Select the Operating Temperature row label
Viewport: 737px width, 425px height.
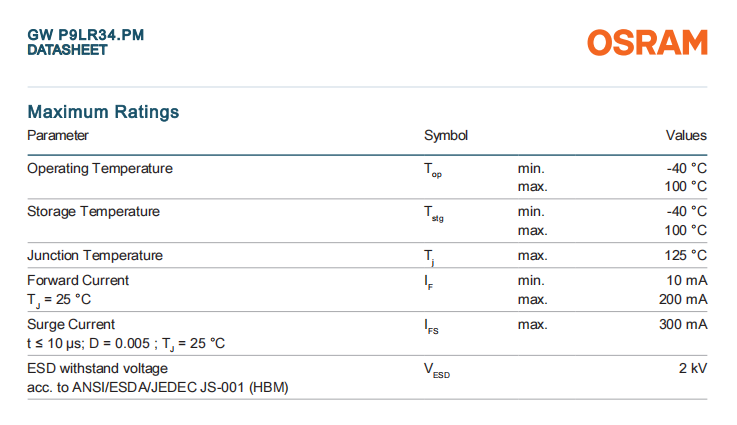point(100,168)
